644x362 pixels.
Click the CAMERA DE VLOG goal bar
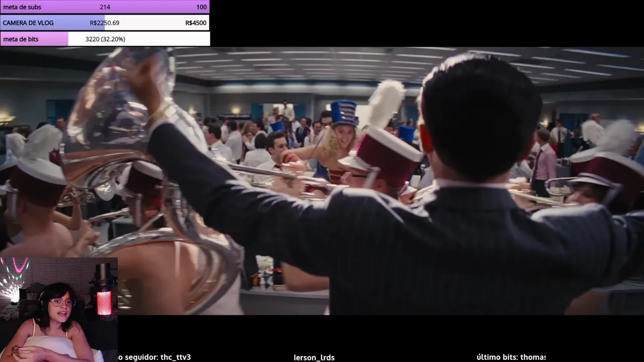point(105,23)
